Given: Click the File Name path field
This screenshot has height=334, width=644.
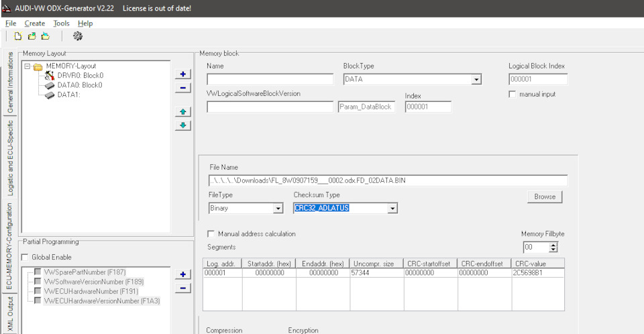Looking at the screenshot, I should coord(388,180).
